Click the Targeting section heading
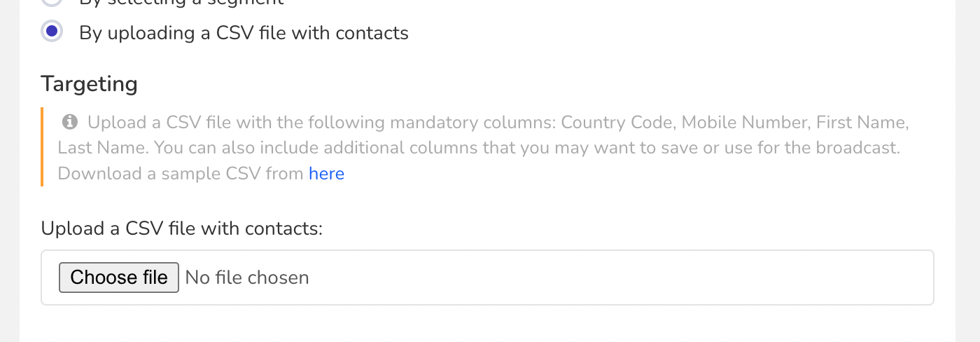 tap(89, 84)
